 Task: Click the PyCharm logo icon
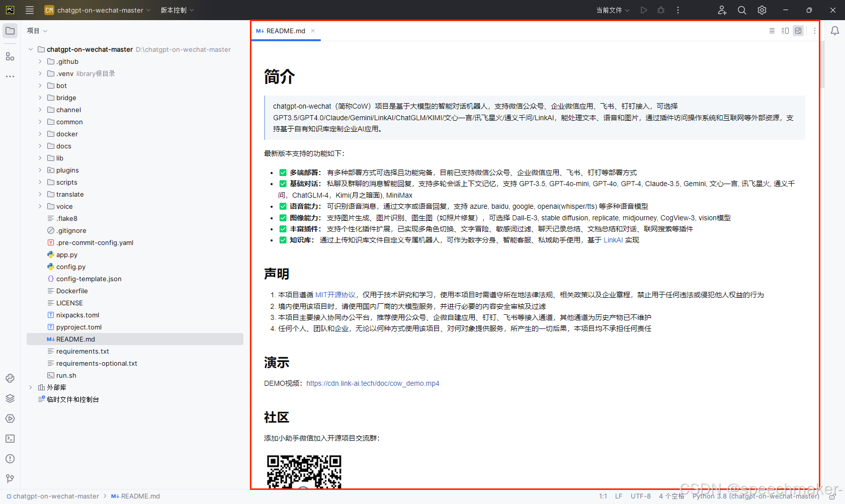click(x=10, y=10)
